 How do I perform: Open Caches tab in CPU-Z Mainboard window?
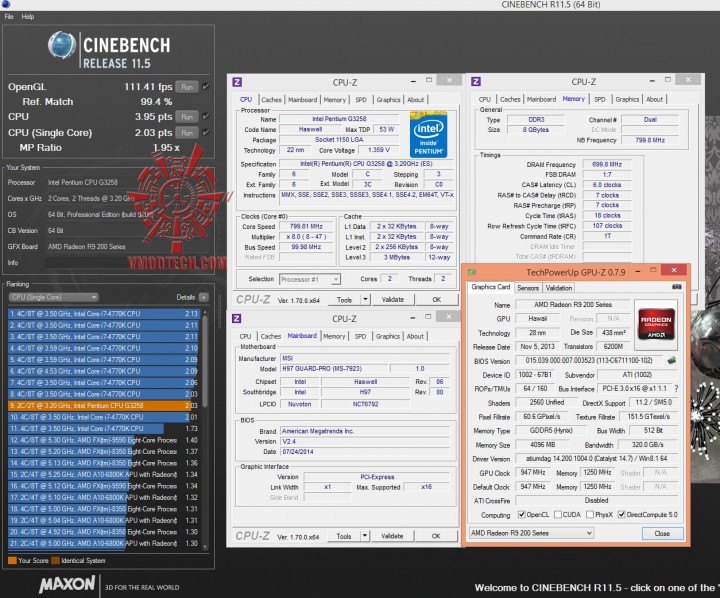271,336
